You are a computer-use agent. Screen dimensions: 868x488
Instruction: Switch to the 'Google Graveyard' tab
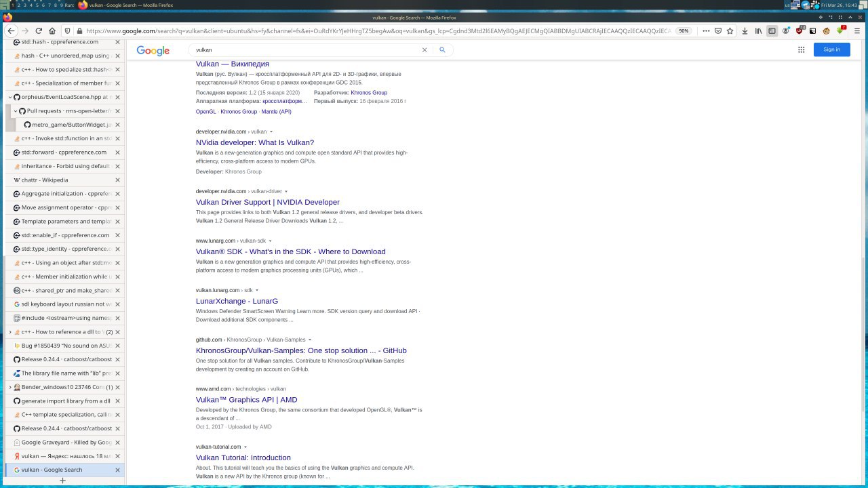tap(64, 443)
